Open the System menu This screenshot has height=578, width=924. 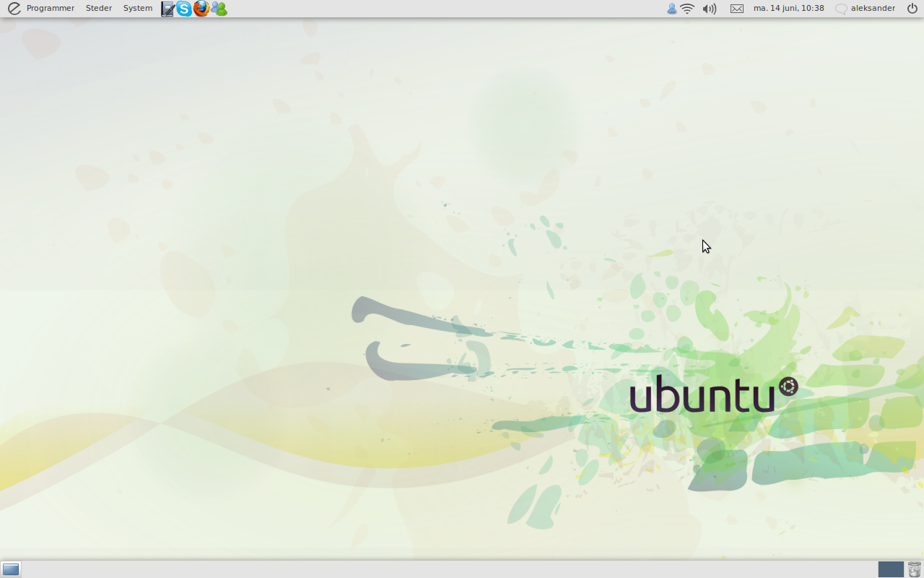point(138,9)
